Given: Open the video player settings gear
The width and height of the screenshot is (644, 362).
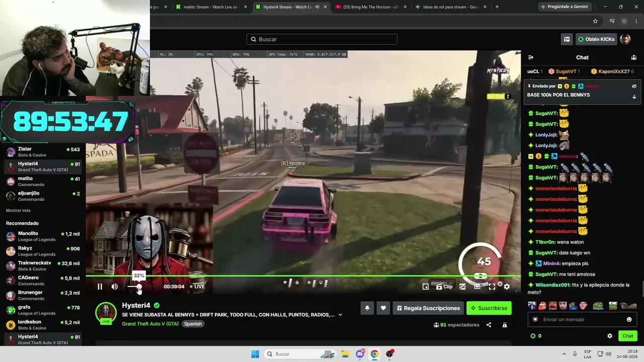Looking at the screenshot, I should click(x=507, y=287).
